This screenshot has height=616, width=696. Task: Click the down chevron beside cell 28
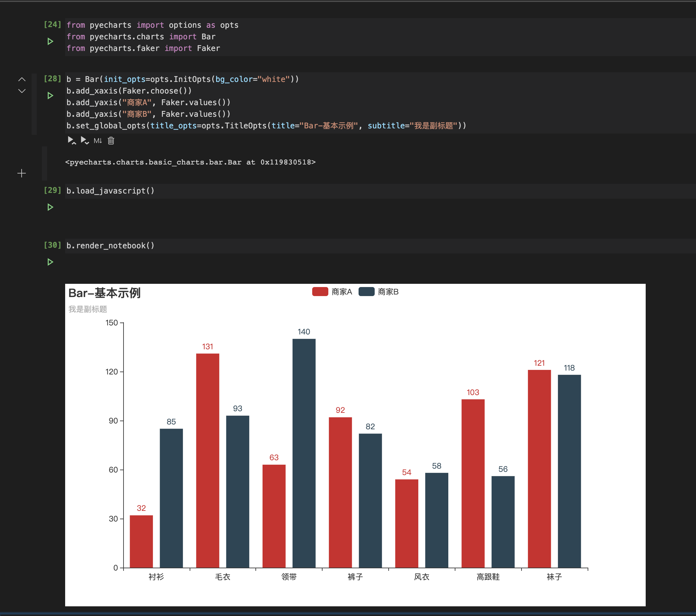(x=22, y=91)
